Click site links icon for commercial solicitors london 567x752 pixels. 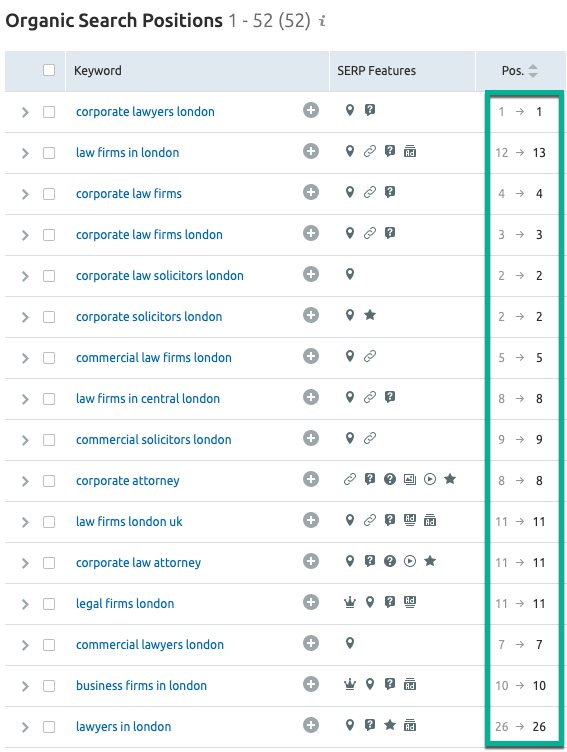[370, 438]
